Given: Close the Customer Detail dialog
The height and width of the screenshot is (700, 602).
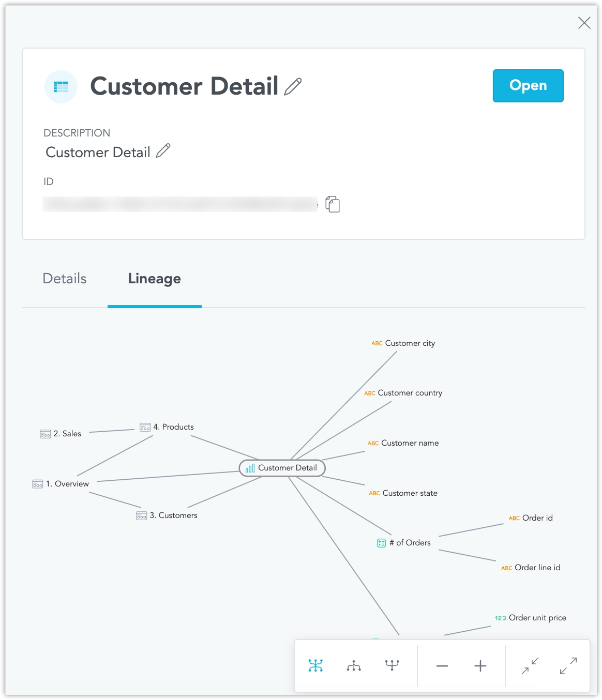Looking at the screenshot, I should (584, 23).
